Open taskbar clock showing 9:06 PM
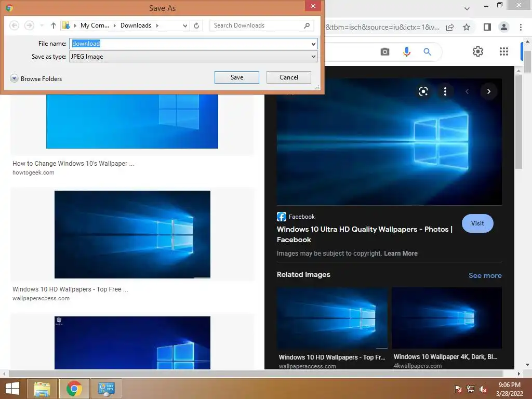Image resolution: width=532 pixels, height=399 pixels. point(509,389)
